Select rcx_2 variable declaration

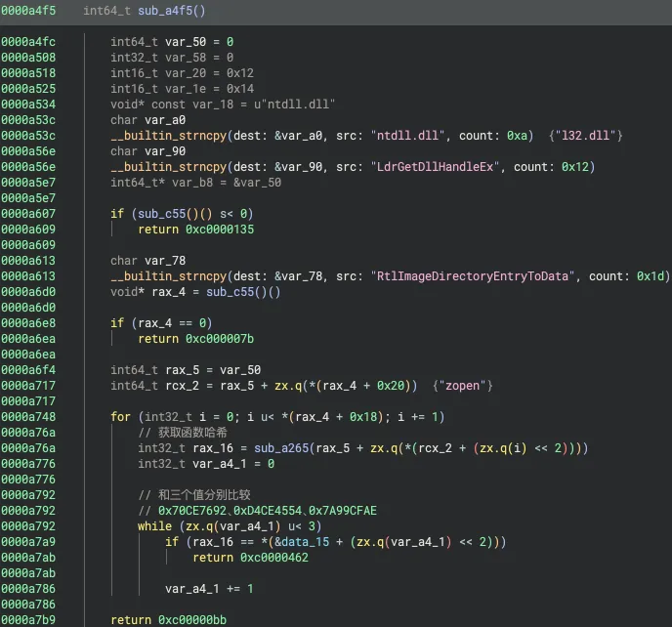[x=182, y=386]
